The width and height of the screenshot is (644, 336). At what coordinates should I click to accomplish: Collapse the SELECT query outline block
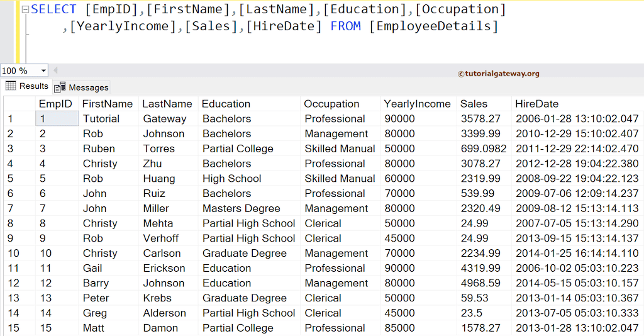coord(25,9)
